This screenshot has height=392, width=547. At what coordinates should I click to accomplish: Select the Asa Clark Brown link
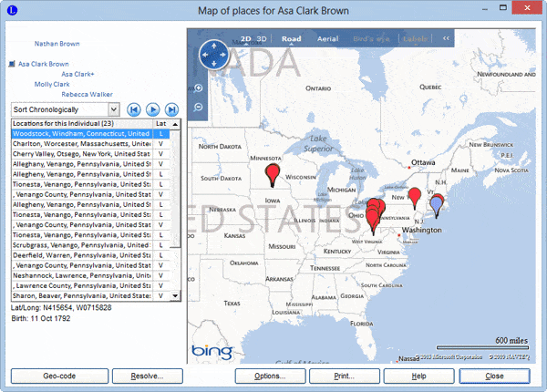point(44,64)
